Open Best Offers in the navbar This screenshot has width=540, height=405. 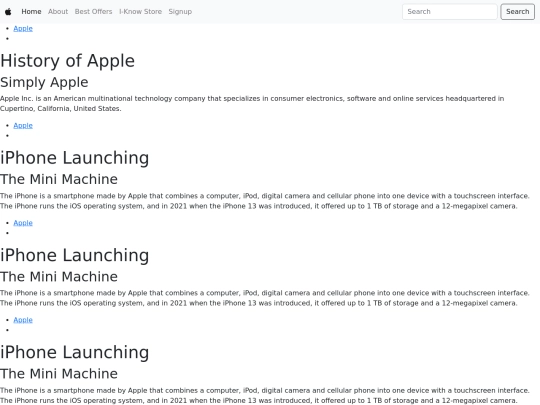(93, 12)
